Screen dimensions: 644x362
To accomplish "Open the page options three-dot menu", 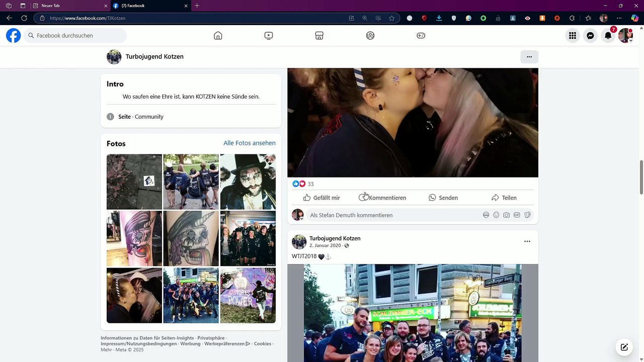I will (529, 57).
